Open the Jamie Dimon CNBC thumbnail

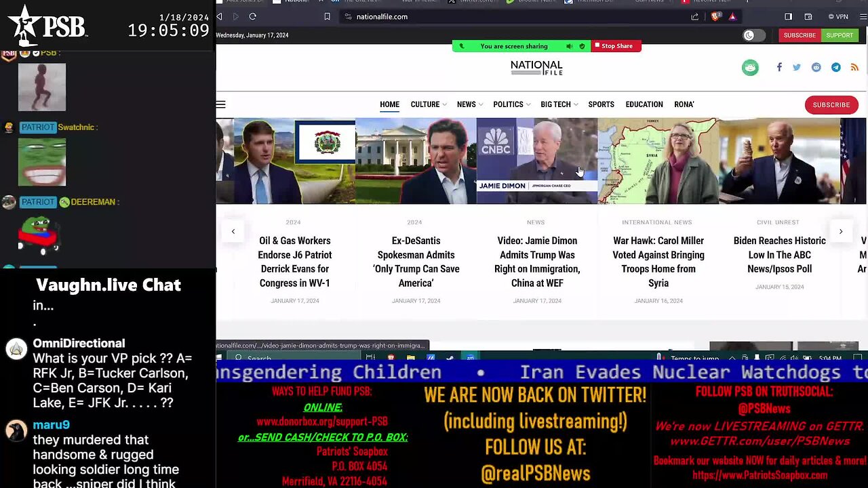tap(537, 161)
